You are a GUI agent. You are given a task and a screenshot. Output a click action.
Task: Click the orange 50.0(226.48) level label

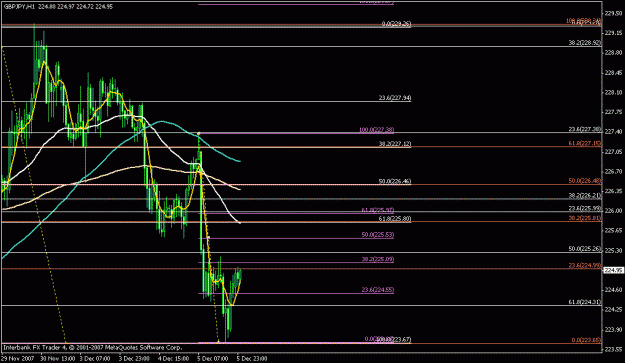tap(585, 181)
